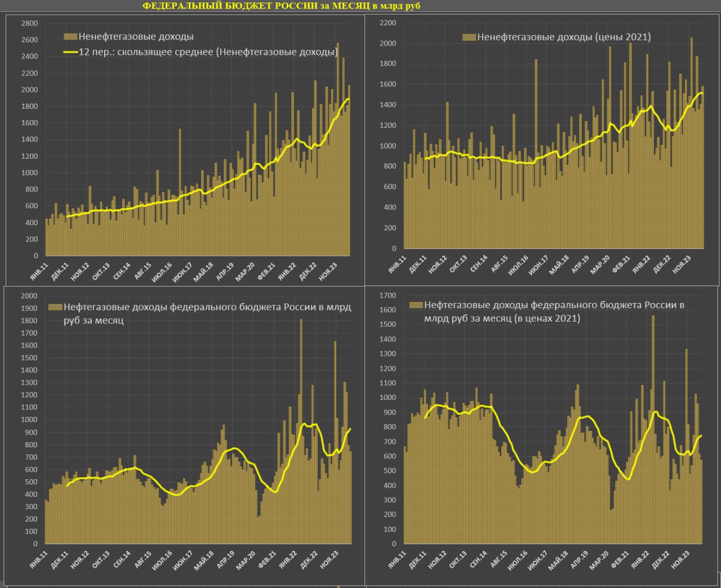Click the 2000 y-axis label in bottom-left chart
Screen dimensions: 721x588
[x=29, y=296]
